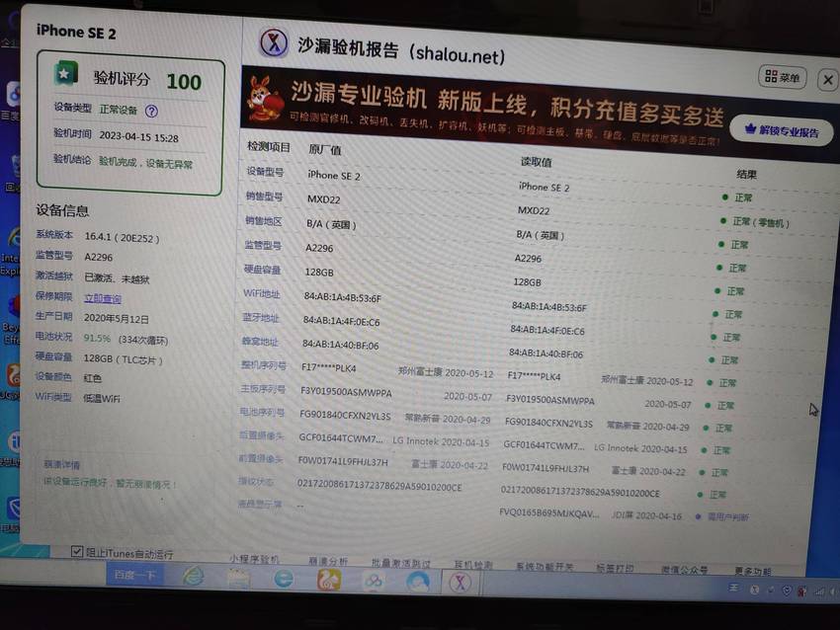Image resolution: width=840 pixels, height=630 pixels.
Task: Click the 检测项目 column header
Action: pos(269,147)
